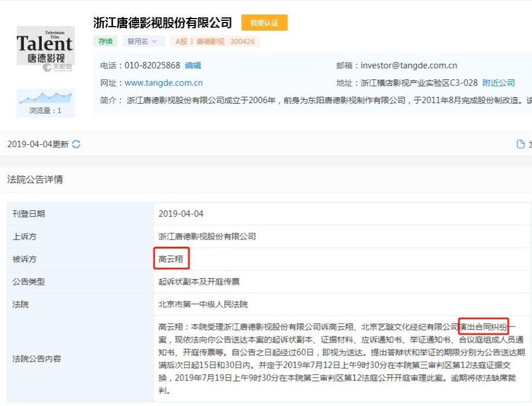Click the 简介 company description text
This screenshot has width=532, height=406.
329,100
